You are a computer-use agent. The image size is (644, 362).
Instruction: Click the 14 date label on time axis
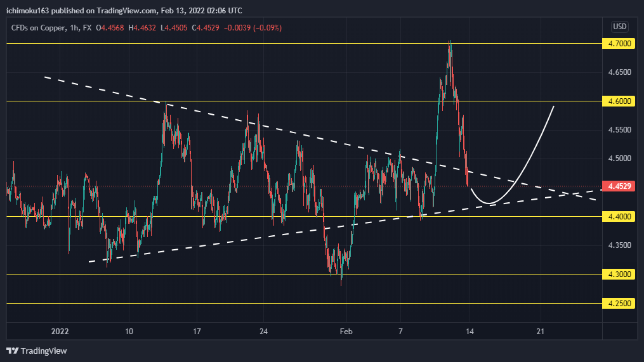point(470,331)
